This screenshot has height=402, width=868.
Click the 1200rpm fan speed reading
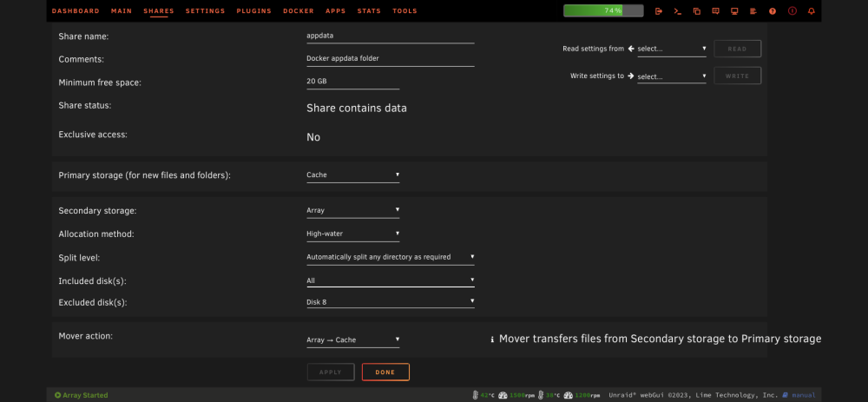point(586,395)
